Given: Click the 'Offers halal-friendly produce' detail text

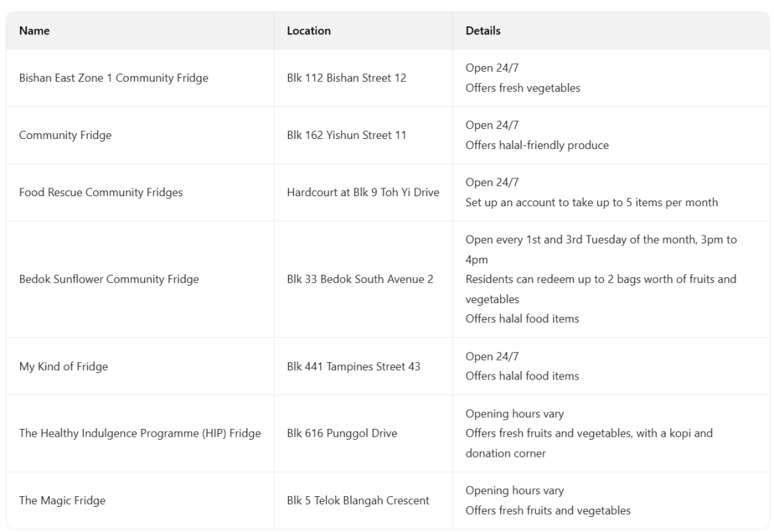Looking at the screenshot, I should (537, 145).
